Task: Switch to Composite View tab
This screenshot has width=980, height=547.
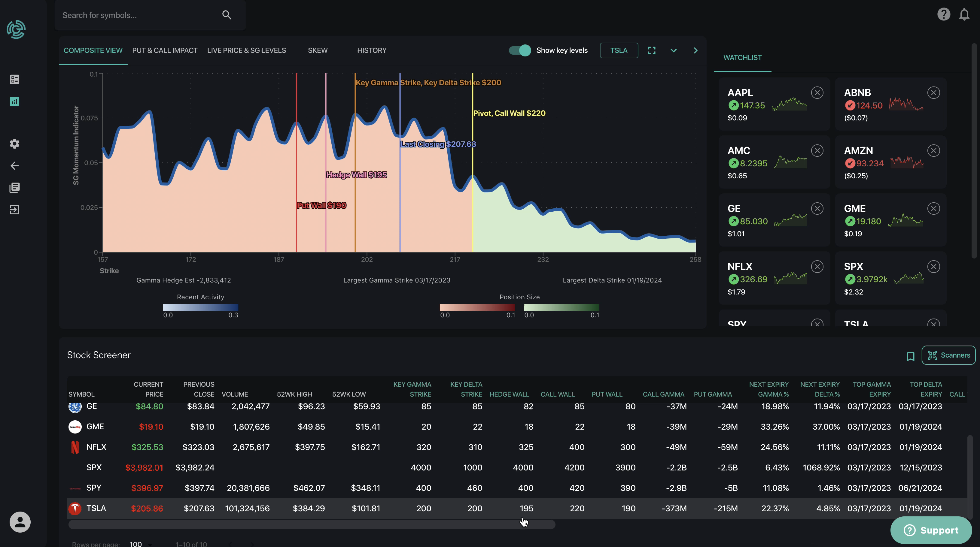Action: coord(93,50)
